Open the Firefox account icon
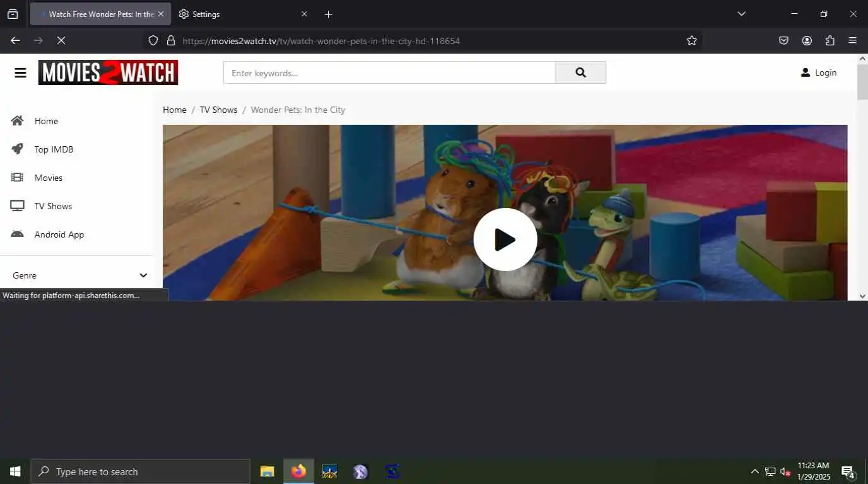The height and width of the screenshot is (484, 868). click(x=807, y=40)
